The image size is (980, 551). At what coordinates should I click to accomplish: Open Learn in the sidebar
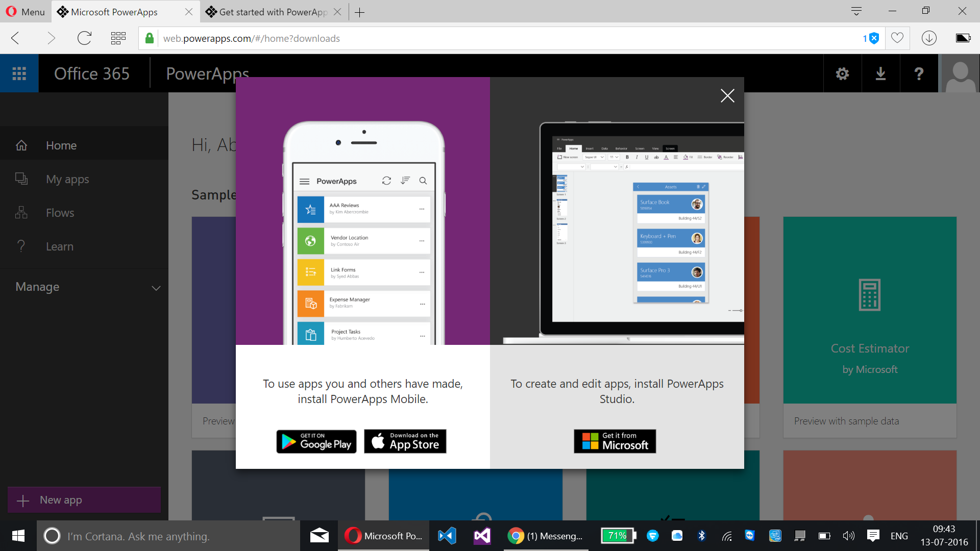coord(84,246)
